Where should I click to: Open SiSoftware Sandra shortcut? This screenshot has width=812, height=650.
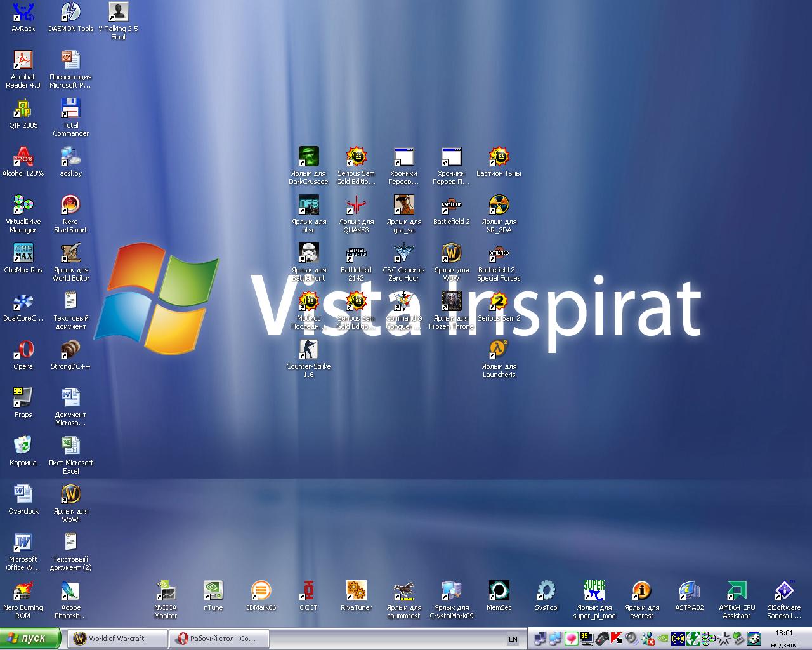tap(784, 590)
